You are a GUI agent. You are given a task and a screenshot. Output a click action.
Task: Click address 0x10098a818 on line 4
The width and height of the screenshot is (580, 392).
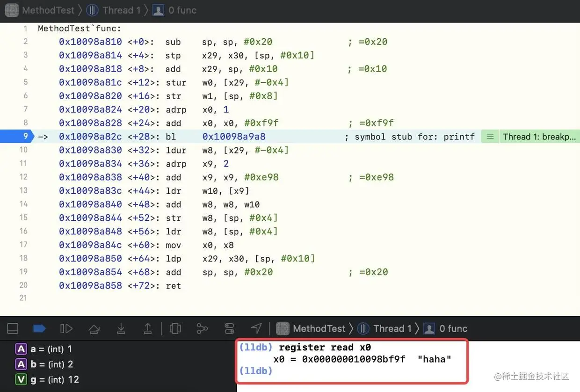coord(90,69)
